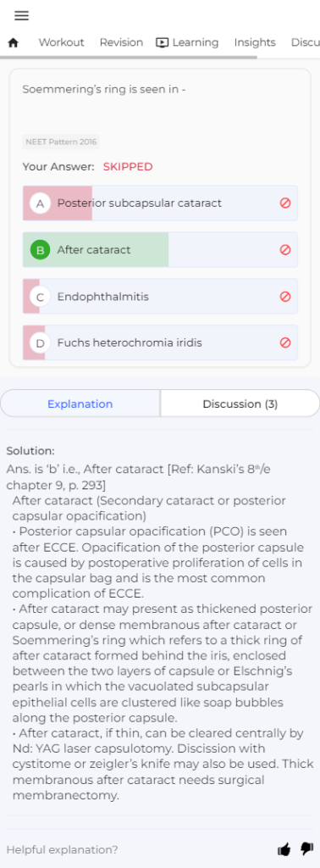Image resolution: width=320 pixels, height=868 pixels.
Task: Click strike-out icon on After cataract
Action: [x=285, y=250]
